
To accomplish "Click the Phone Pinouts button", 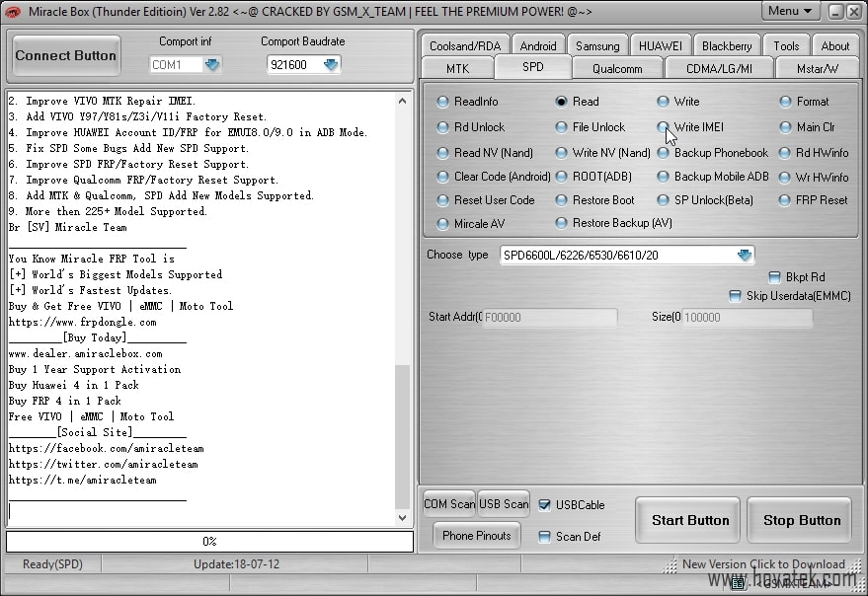I will point(477,536).
